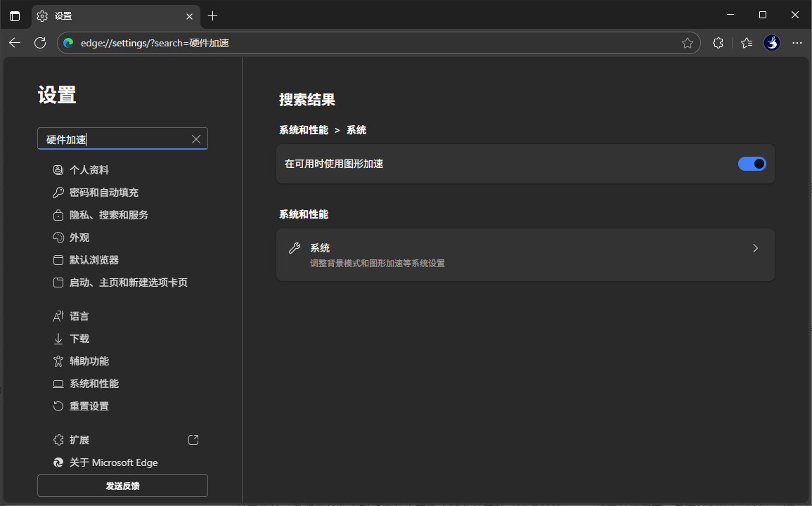The height and width of the screenshot is (506, 812).
Task: Open a new browser tab
Action: (212, 15)
